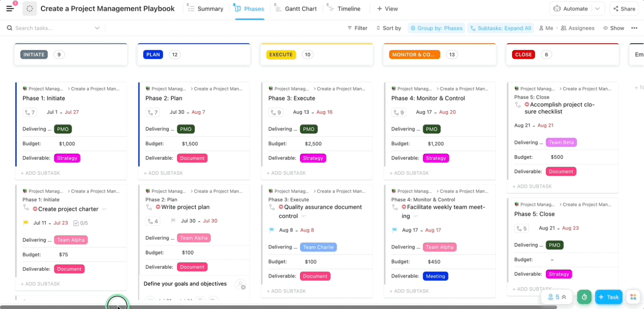Open the Timeline tab

coord(344,9)
